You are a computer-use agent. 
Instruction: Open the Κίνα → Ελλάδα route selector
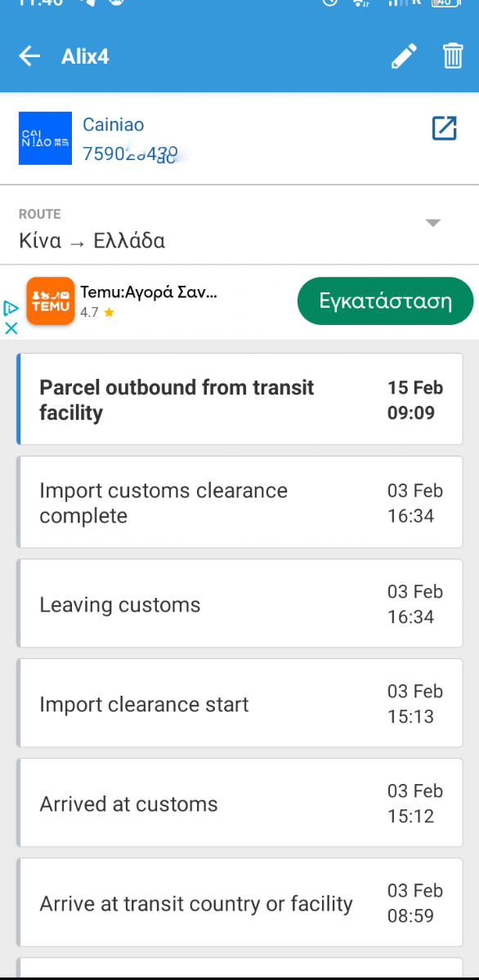point(239,228)
